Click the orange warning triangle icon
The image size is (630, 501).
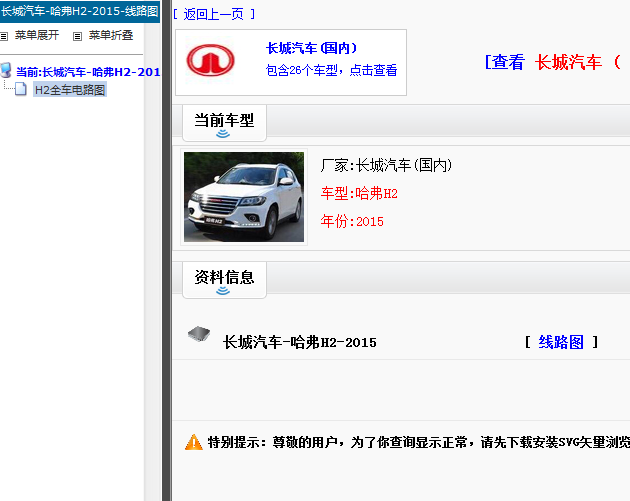coord(194,442)
